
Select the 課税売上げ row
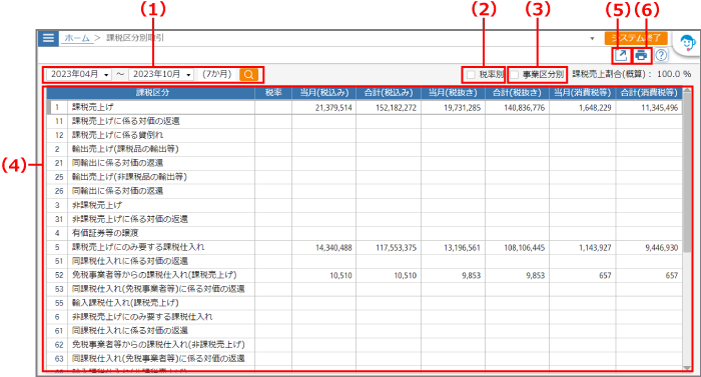point(364,107)
